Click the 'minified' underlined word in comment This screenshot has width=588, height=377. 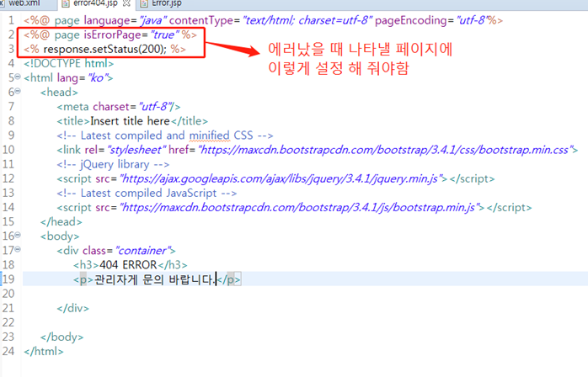click(x=210, y=135)
